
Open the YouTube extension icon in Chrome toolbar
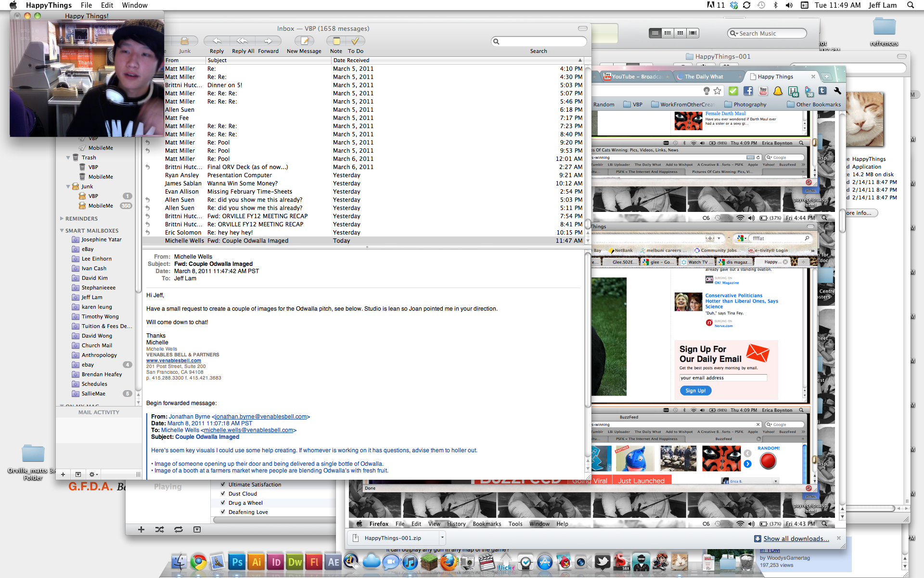click(763, 91)
